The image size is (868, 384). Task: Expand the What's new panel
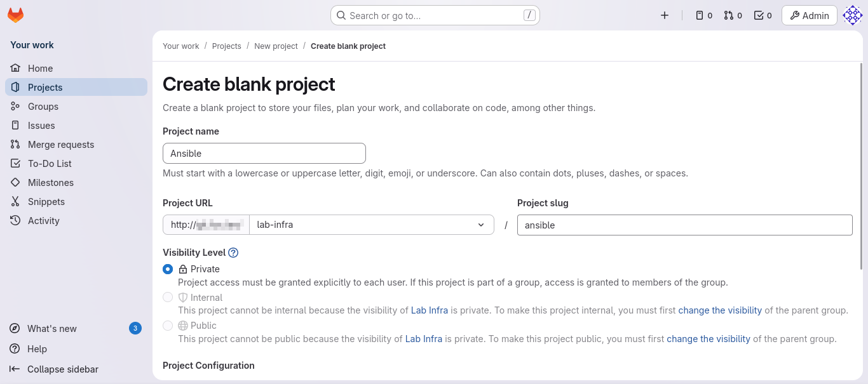(51, 328)
